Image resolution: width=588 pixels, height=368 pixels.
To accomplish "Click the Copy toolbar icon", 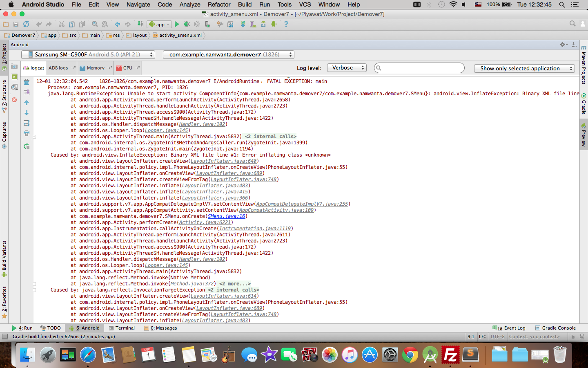I will [x=72, y=24].
